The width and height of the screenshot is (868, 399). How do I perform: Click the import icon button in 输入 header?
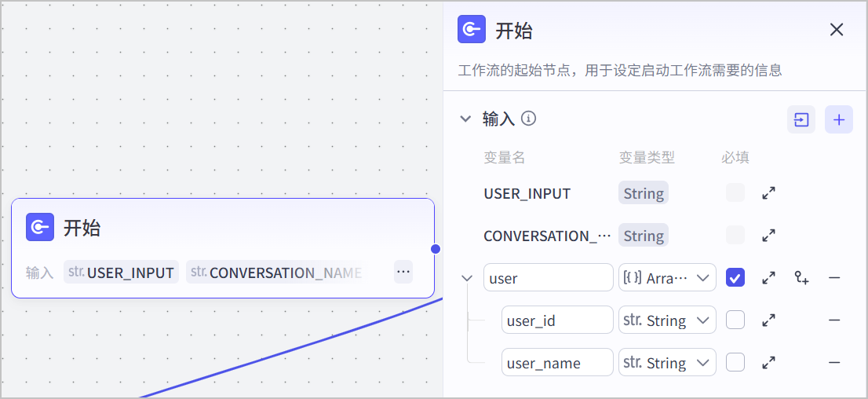[x=801, y=119]
